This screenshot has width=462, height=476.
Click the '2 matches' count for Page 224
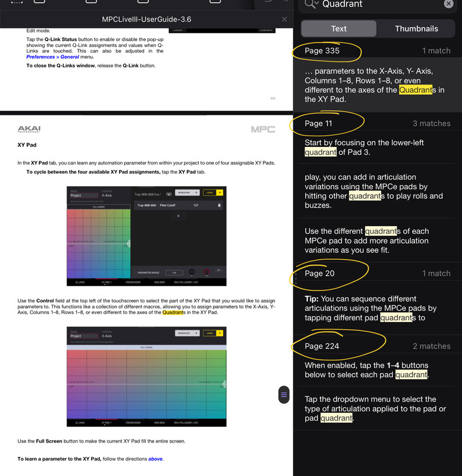point(431,346)
